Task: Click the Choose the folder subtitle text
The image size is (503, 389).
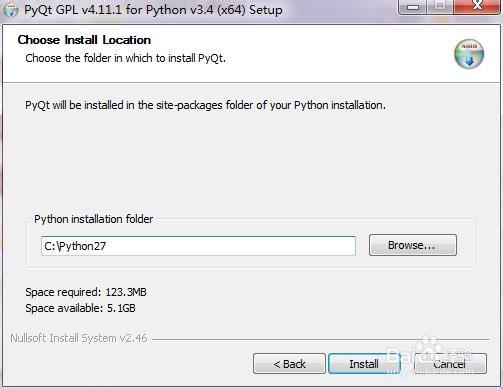Action: [x=126, y=58]
